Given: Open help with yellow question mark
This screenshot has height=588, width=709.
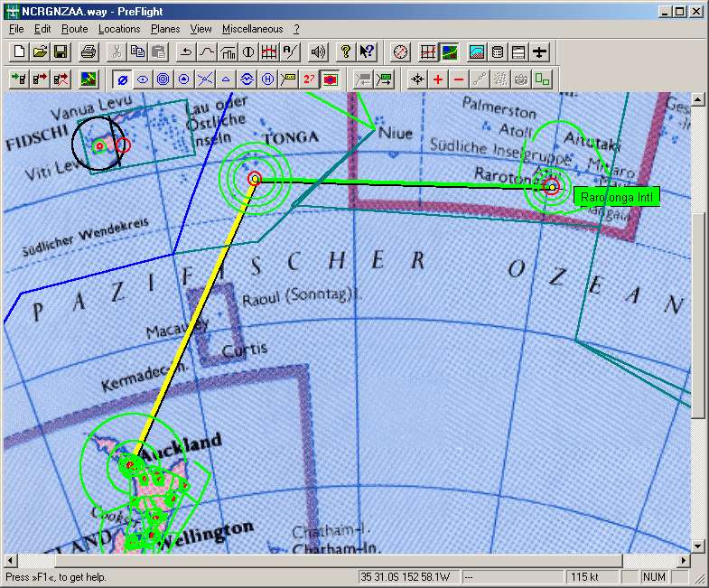Looking at the screenshot, I should (346, 52).
